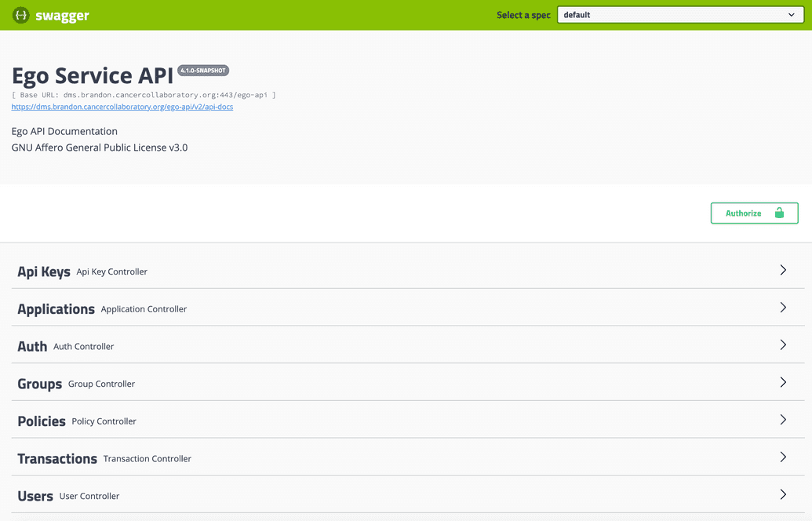Click the Select a spec label
This screenshot has height=521, width=812.
pyautogui.click(x=523, y=15)
